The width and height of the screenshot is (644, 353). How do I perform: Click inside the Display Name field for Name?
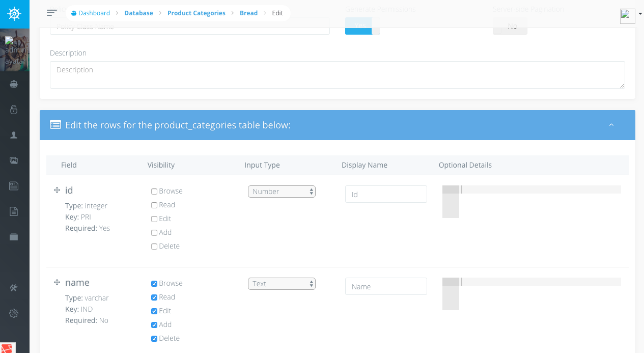386,286
